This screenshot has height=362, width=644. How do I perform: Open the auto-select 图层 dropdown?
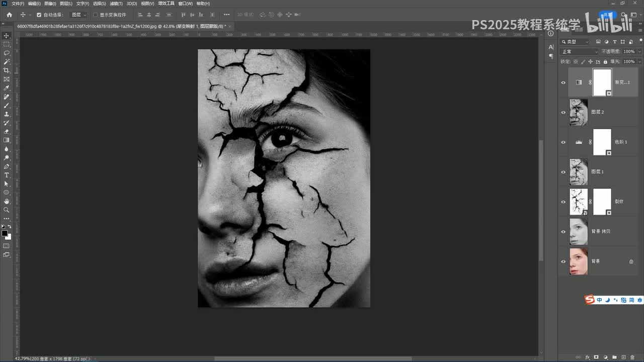[x=78, y=15]
